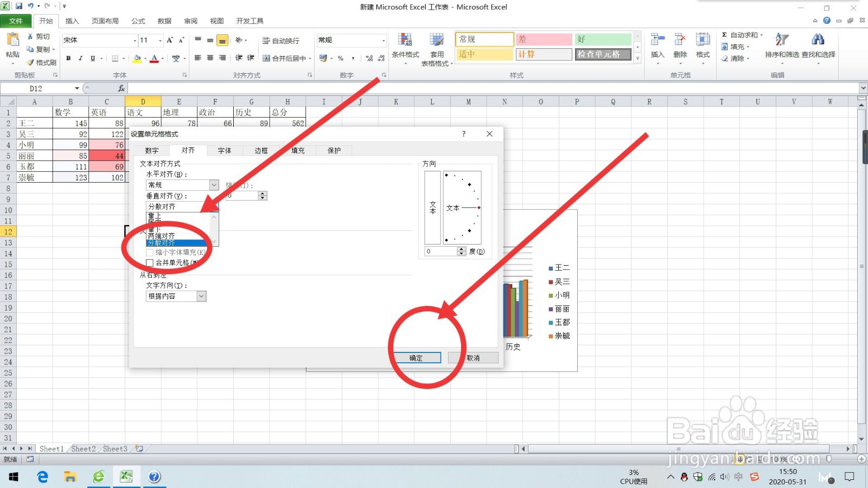The height and width of the screenshot is (488, 868).
Task: Open the Fill (填充) dropdown in the Editing group
Action: pyautogui.click(x=736, y=47)
